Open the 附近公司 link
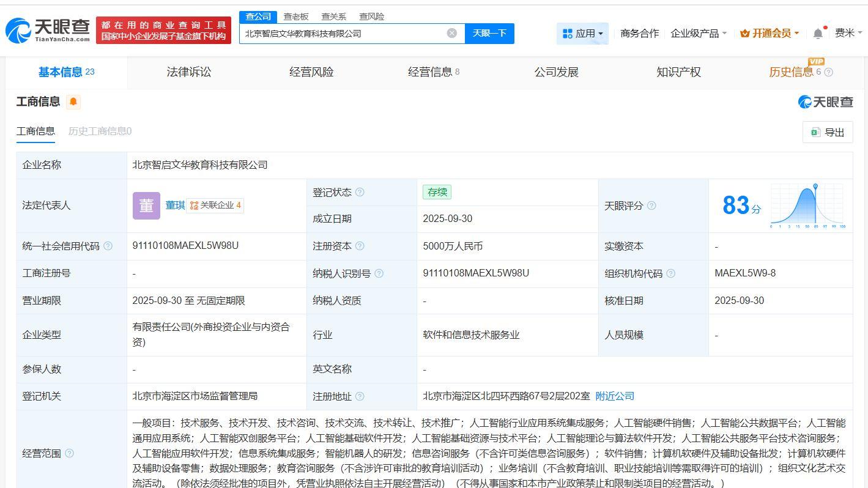 pos(615,396)
